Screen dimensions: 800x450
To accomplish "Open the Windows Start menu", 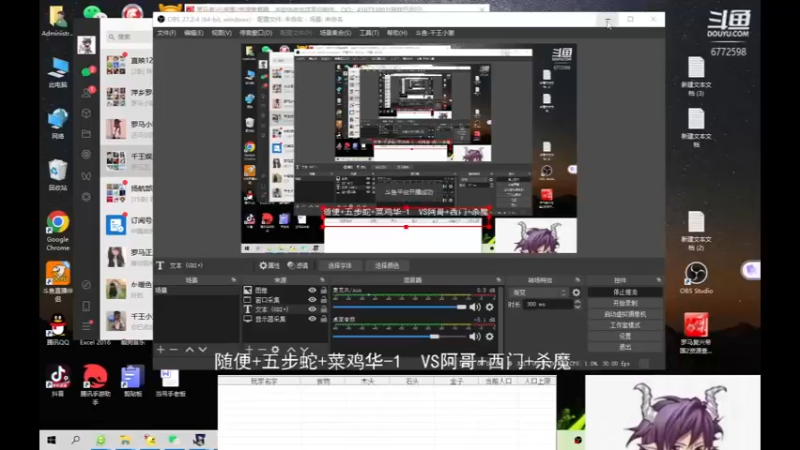I will 51,440.
